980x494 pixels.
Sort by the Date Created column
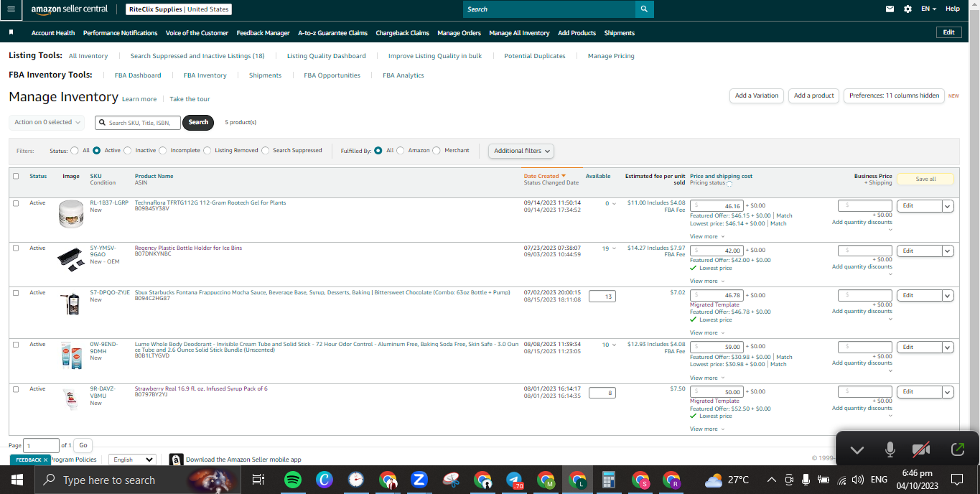[x=544, y=176]
